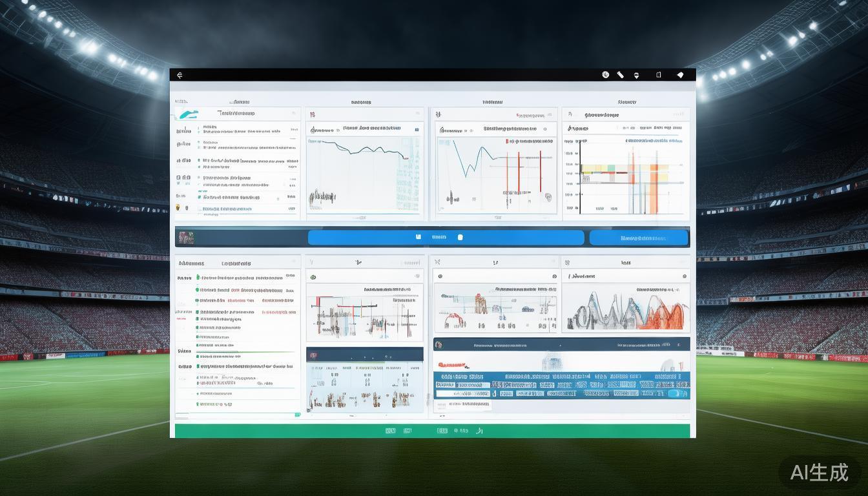Click the back arrow in the black top bar

[x=180, y=75]
